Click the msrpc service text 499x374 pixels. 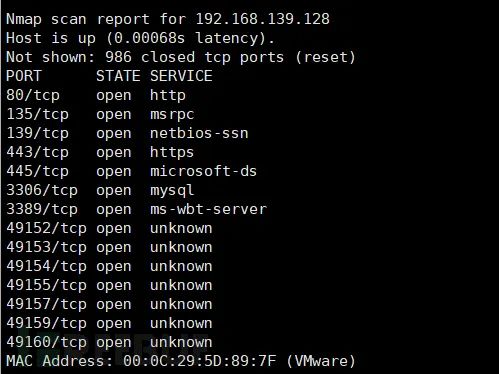click(172, 114)
